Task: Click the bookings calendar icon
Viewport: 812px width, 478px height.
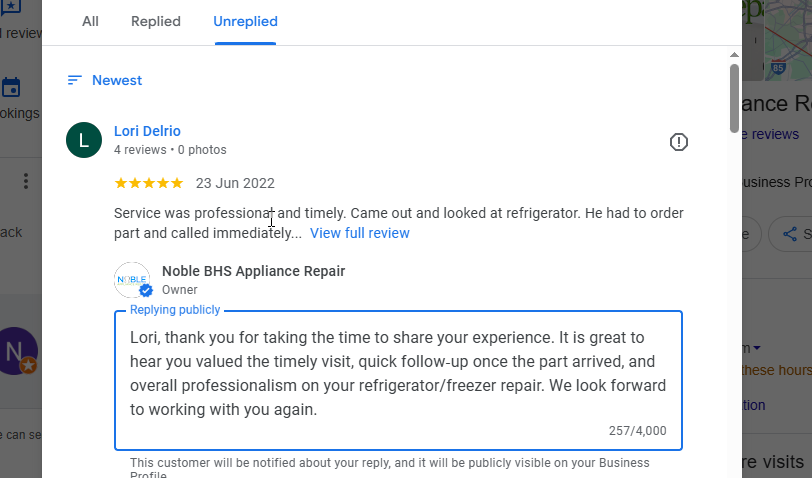Action: click(11, 87)
